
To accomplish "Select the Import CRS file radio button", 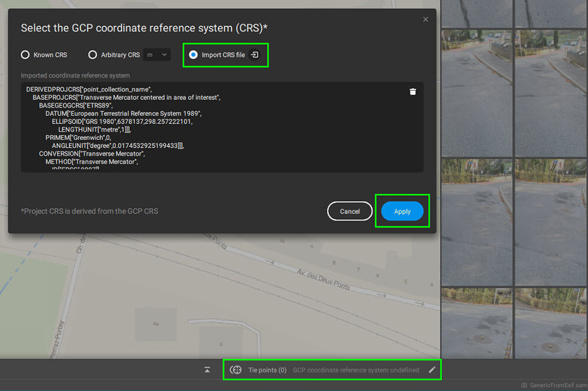I will tap(193, 55).
